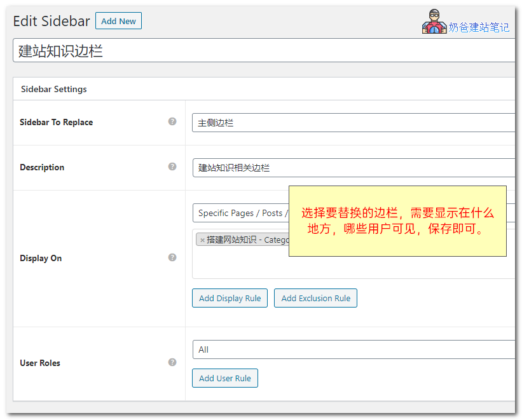This screenshot has width=522, height=420.
Task: Select the 搭建网站知识 - Category tag
Action: [248, 240]
